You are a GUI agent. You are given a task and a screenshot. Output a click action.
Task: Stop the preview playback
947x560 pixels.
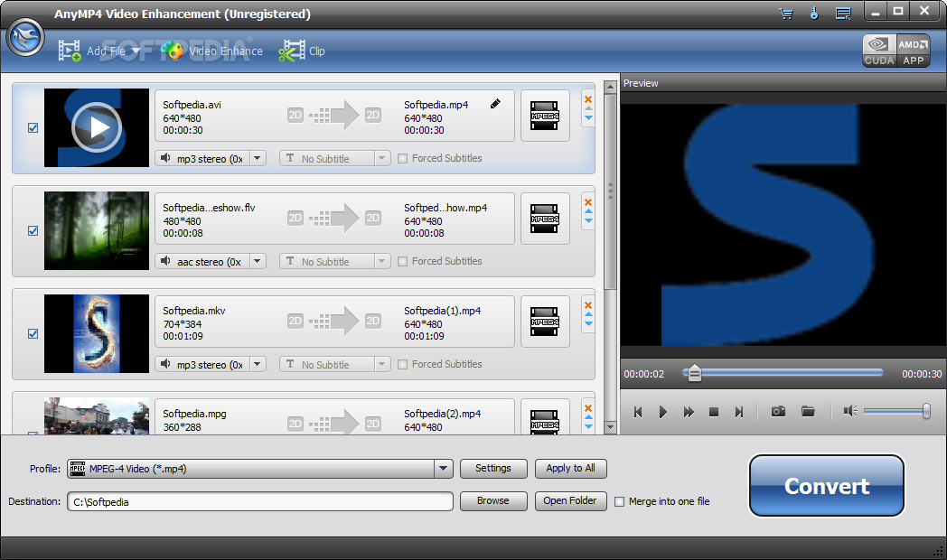(714, 412)
